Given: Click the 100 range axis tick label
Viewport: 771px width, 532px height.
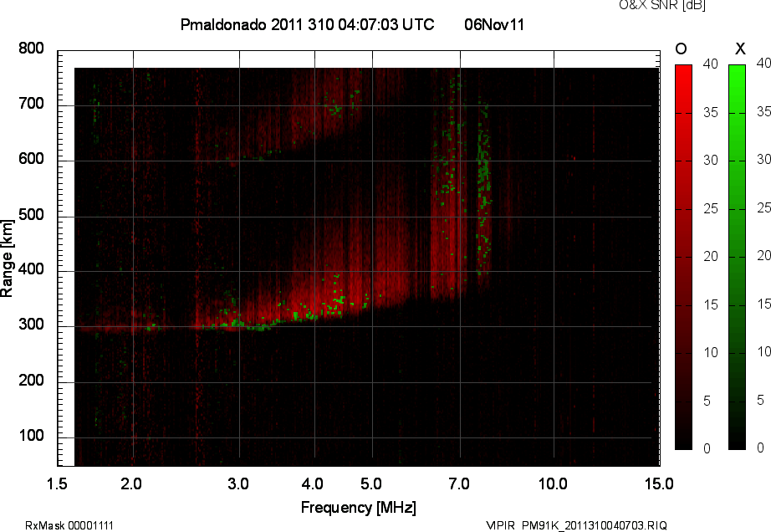Looking at the screenshot, I should click(x=31, y=436).
